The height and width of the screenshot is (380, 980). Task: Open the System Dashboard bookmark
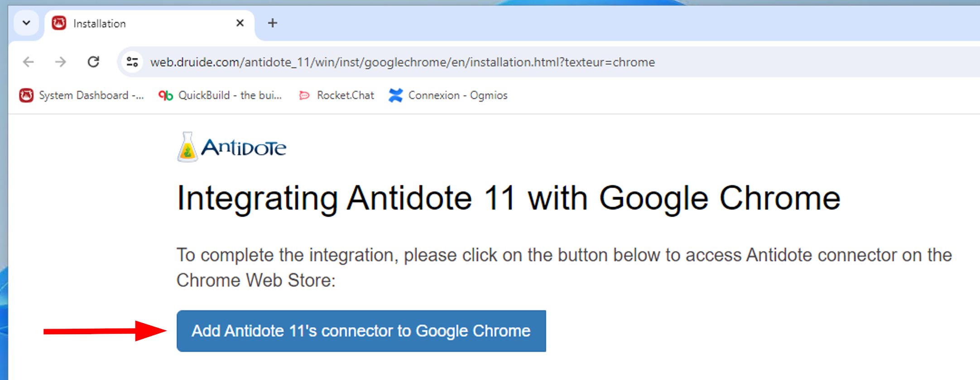click(91, 95)
